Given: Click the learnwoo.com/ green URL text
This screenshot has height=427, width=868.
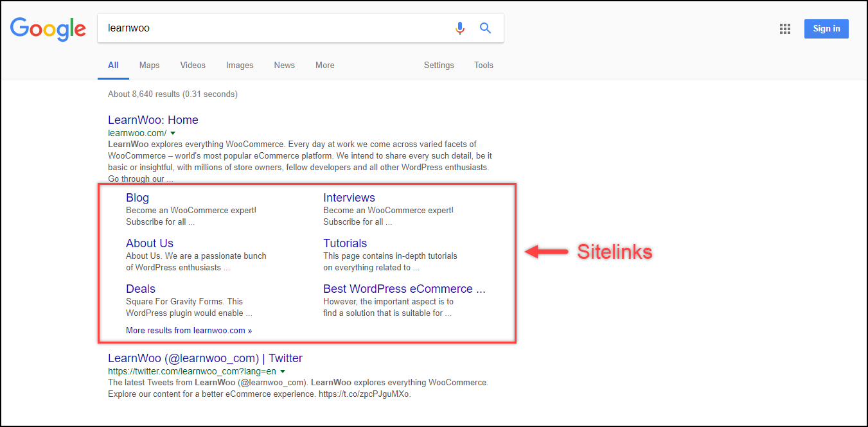Looking at the screenshot, I should coord(137,133).
